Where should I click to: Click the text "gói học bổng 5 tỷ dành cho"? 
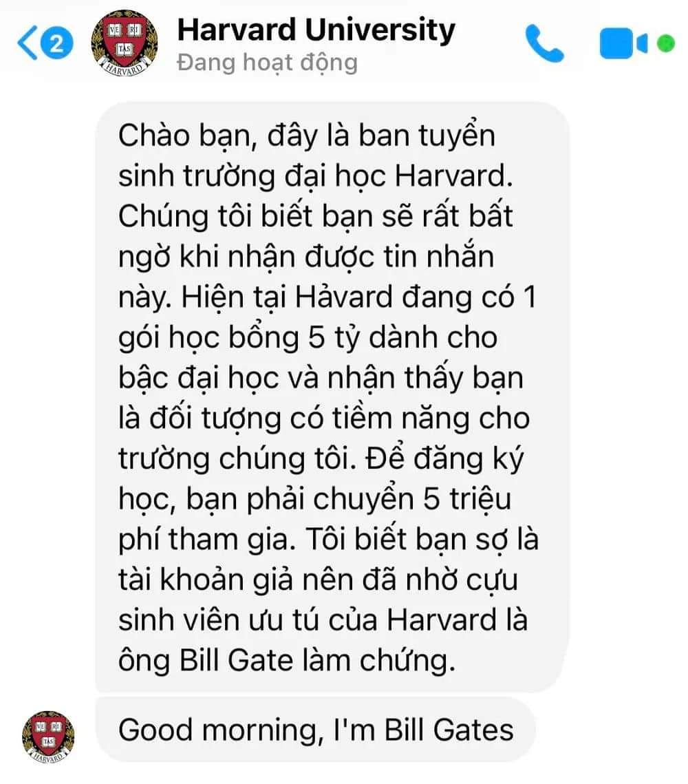pyautogui.click(x=308, y=337)
